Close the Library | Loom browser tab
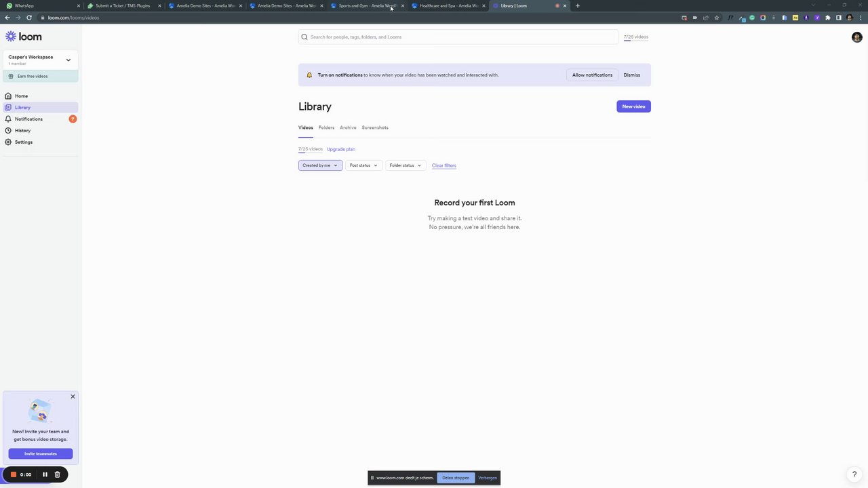 565,5
